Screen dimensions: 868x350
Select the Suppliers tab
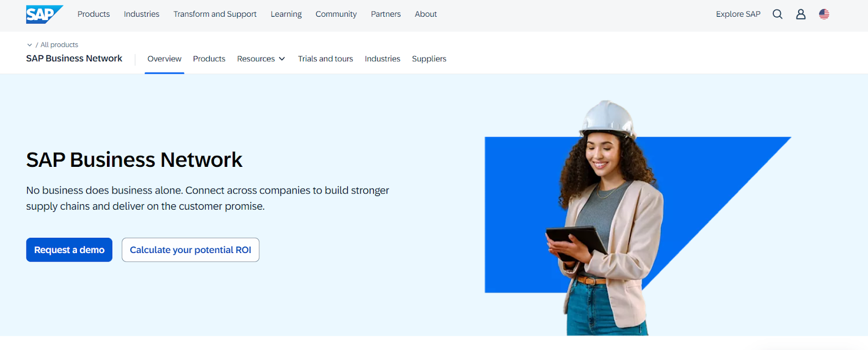click(x=429, y=59)
